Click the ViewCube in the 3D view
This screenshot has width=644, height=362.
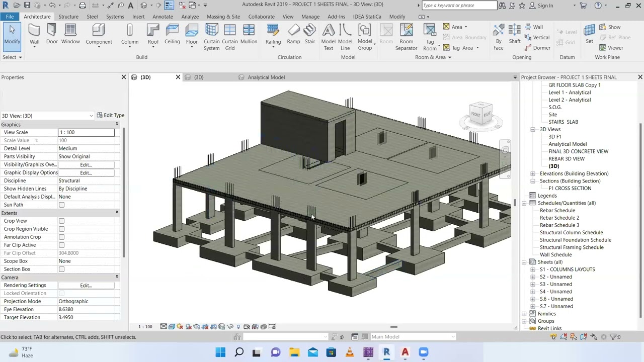click(480, 115)
